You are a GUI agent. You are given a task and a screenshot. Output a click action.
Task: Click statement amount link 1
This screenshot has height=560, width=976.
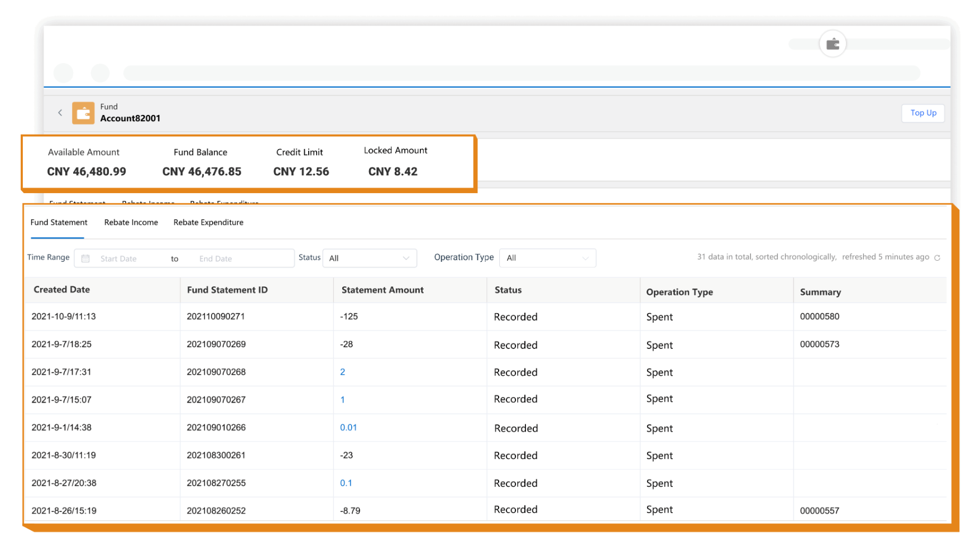(x=342, y=400)
